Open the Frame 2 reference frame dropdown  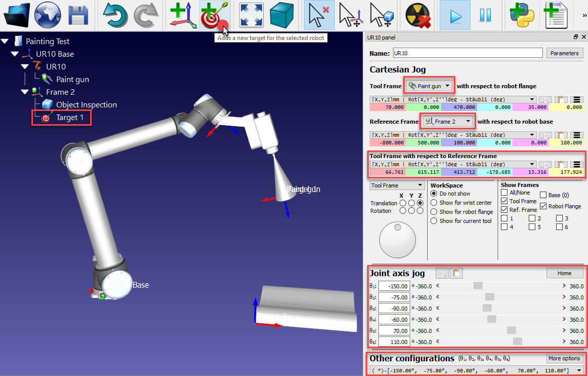click(449, 122)
